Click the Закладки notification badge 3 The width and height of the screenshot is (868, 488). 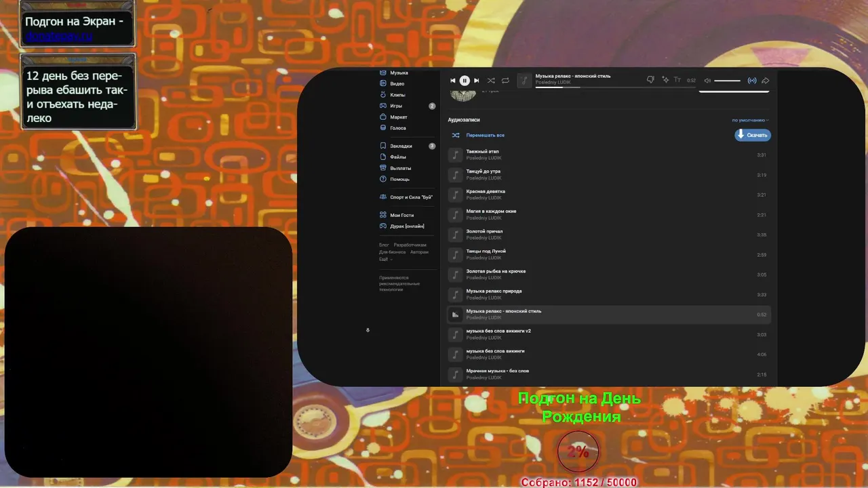click(432, 146)
